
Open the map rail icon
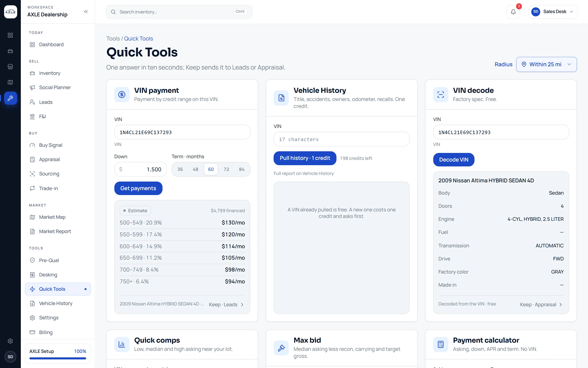[x=10, y=82]
